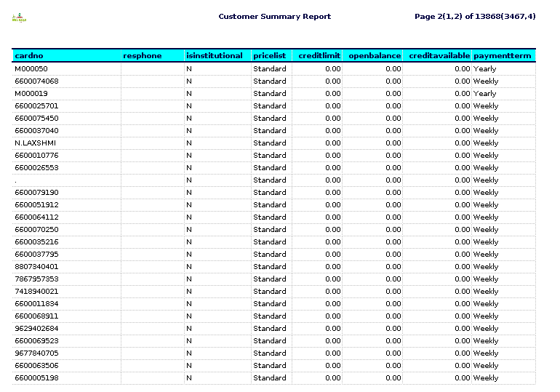Click Weekly payment term for 6600005198
The width and height of the screenshot is (560, 392).
pos(486,378)
